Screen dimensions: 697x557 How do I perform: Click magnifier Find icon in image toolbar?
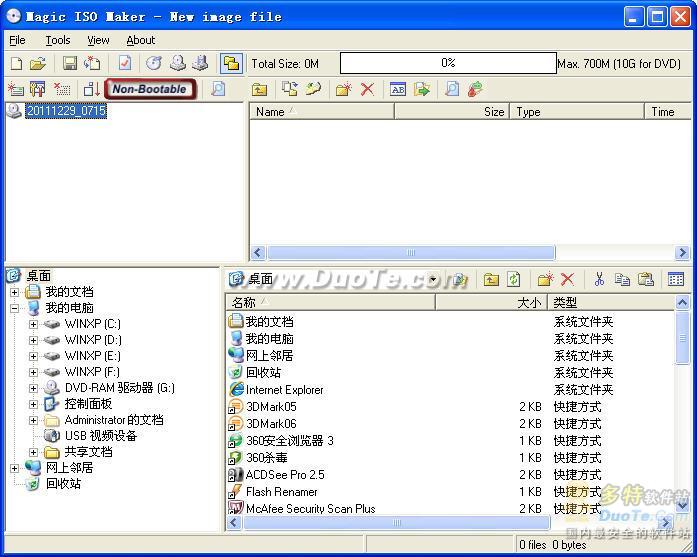click(452, 89)
